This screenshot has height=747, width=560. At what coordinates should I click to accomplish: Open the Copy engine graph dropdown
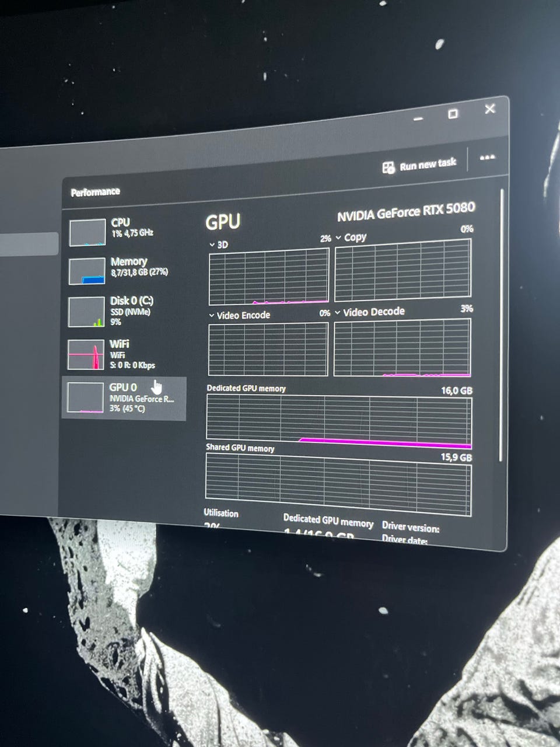pyautogui.click(x=338, y=238)
